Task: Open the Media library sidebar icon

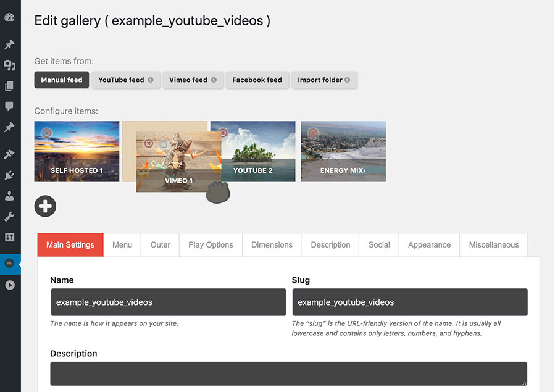Action: click(9, 65)
